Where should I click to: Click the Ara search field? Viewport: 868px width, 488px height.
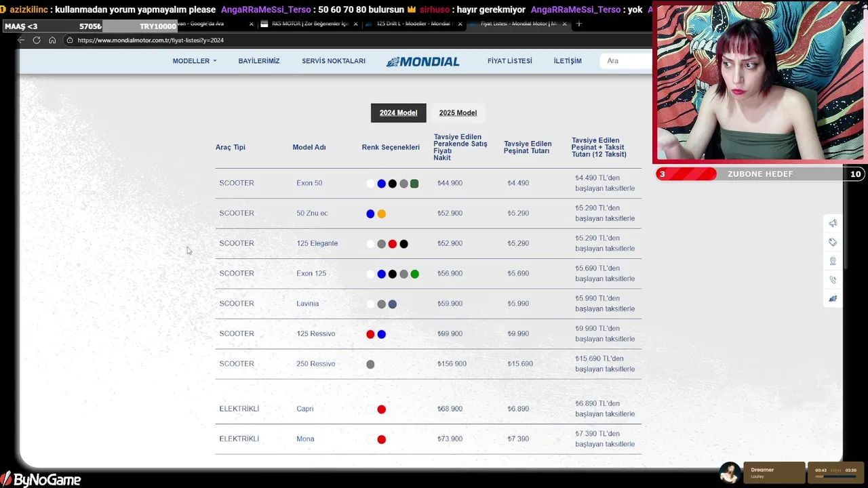(625, 61)
